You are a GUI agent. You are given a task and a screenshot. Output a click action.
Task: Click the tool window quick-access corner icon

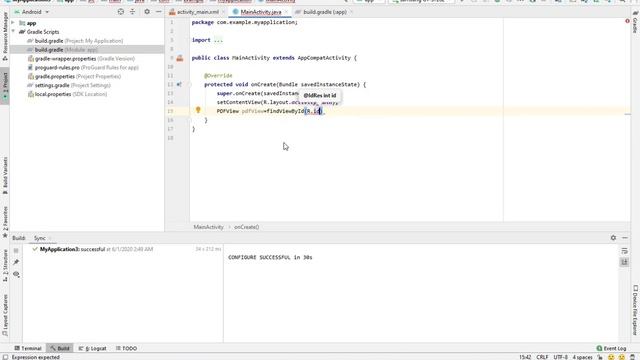click(x=5, y=357)
